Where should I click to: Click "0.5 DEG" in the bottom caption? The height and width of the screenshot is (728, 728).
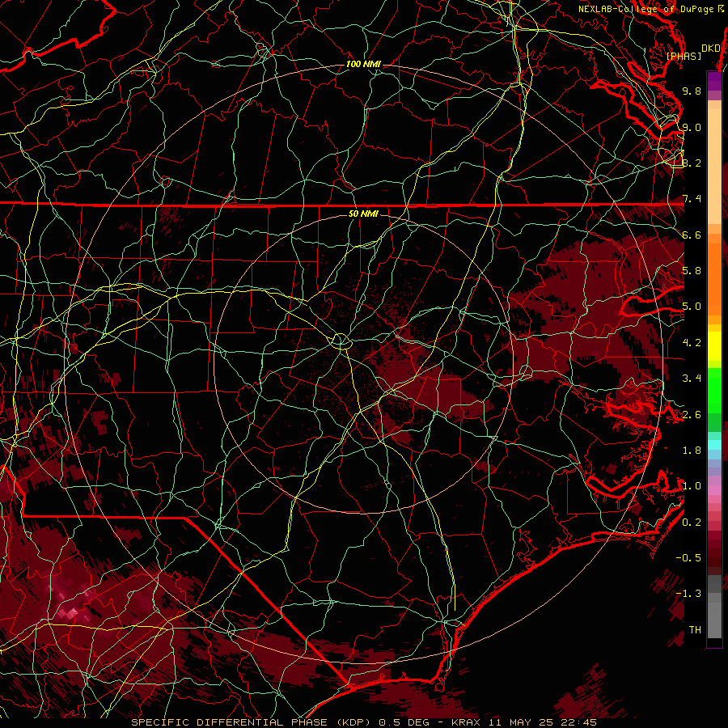404,722
